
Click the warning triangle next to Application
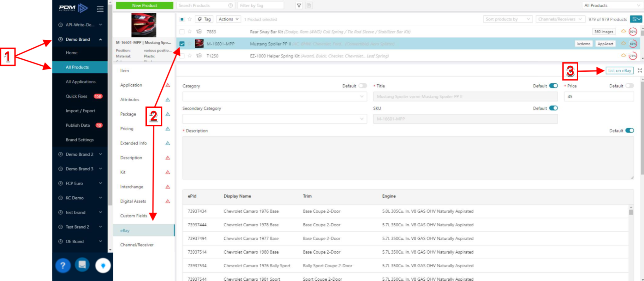pos(168,85)
